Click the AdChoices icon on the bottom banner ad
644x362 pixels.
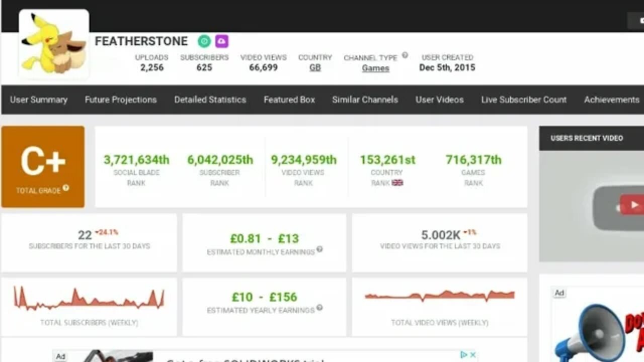coord(464,354)
